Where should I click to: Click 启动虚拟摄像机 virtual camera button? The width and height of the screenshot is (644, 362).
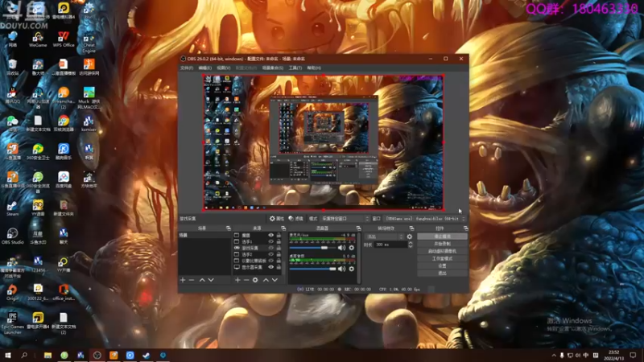point(442,251)
